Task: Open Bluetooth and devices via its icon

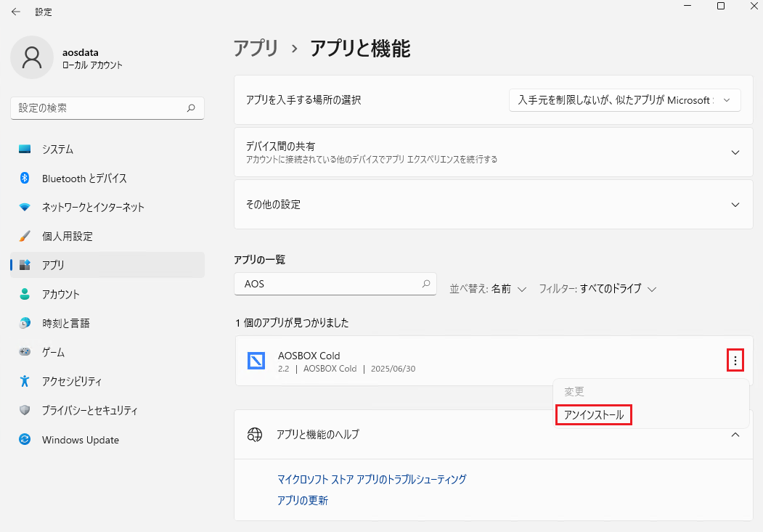Action: click(25, 178)
